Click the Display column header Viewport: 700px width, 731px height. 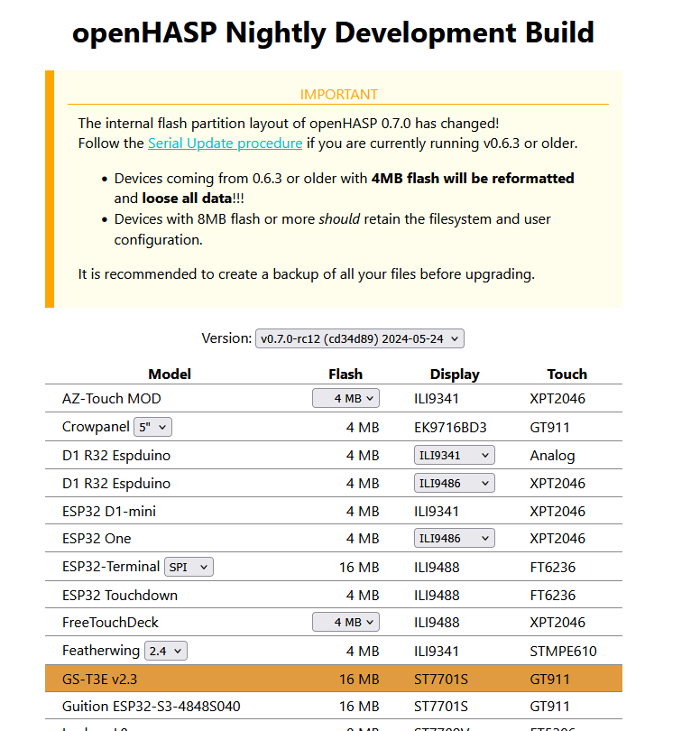point(455,374)
